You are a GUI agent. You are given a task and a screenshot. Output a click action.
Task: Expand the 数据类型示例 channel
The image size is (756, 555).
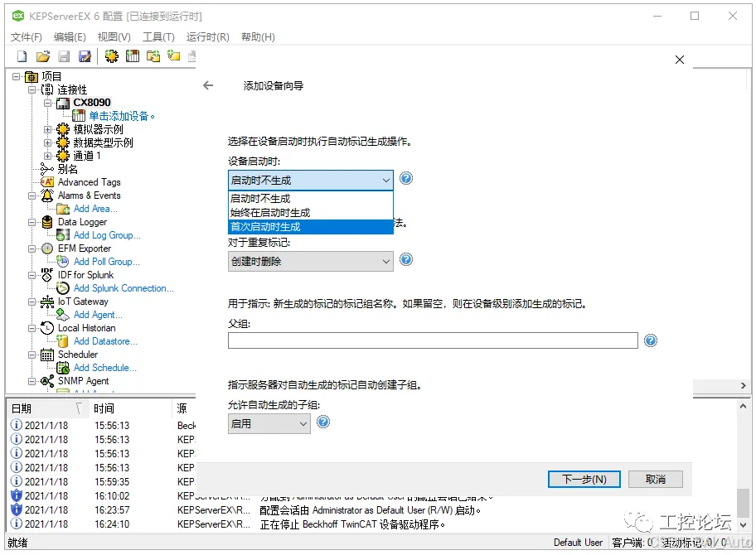pos(48,142)
